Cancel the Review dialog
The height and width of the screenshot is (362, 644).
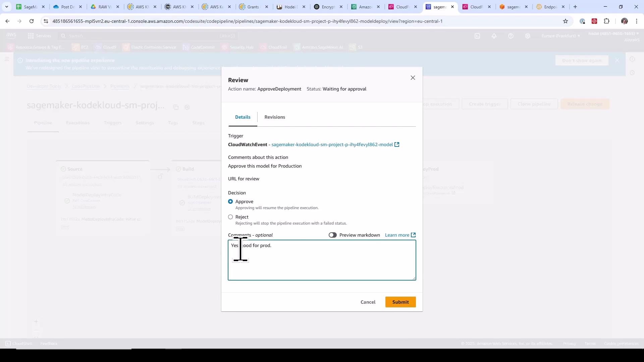click(x=368, y=302)
